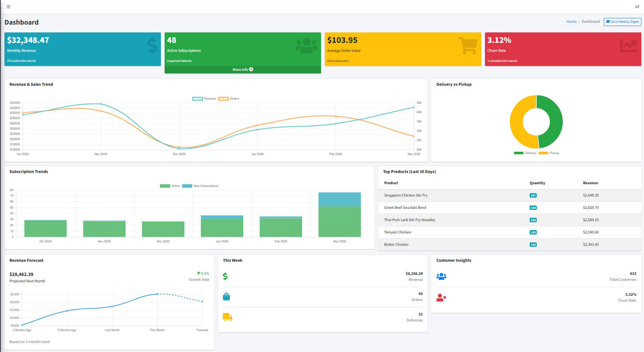This screenshot has width=644, height=352.
Task: Toggle Revenue series in trend chart legend
Action: pyautogui.click(x=204, y=99)
